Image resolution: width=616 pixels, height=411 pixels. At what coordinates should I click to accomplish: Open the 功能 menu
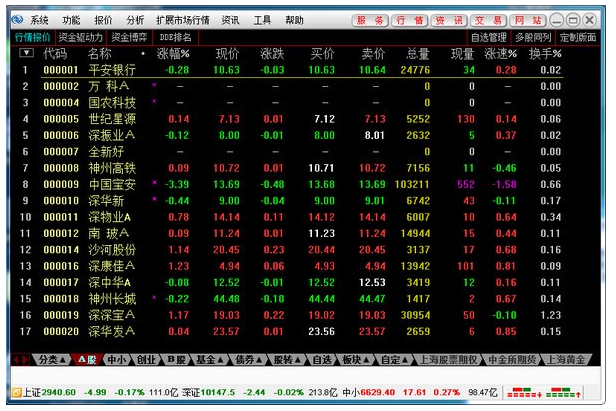click(x=71, y=20)
